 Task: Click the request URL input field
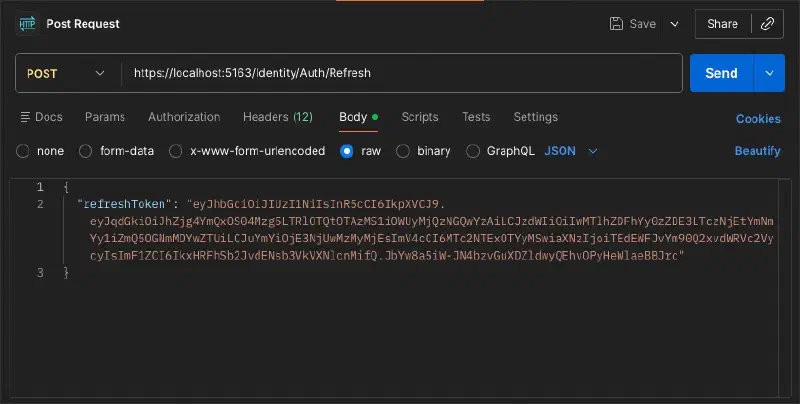tap(402, 73)
